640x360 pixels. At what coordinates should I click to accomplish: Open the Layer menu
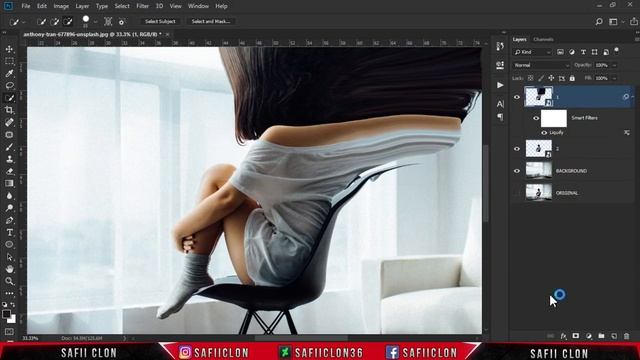point(82,6)
